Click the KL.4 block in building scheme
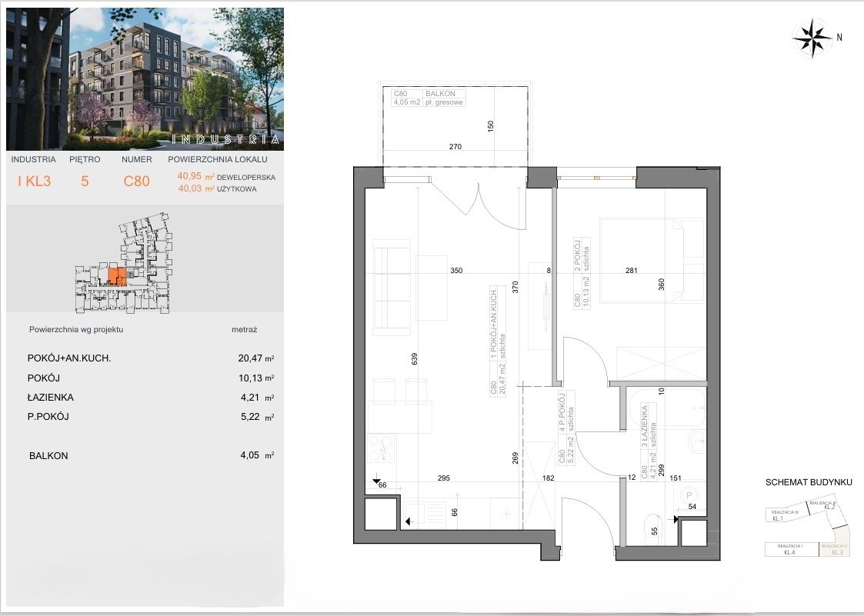864x616 pixels. [791, 549]
